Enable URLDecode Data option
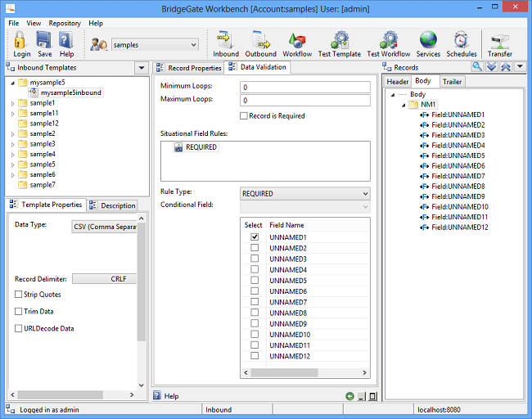This screenshot has width=532, height=419. click(x=19, y=328)
